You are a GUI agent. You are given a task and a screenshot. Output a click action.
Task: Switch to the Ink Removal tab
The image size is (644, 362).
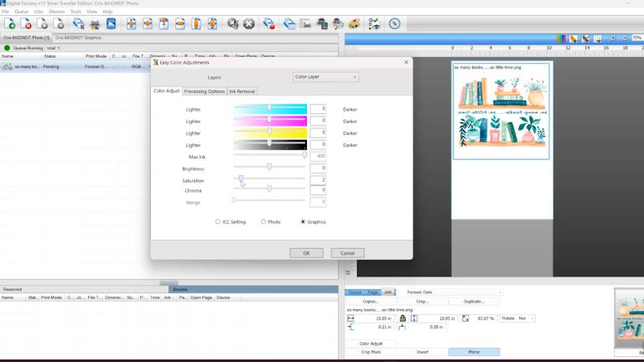click(x=241, y=91)
